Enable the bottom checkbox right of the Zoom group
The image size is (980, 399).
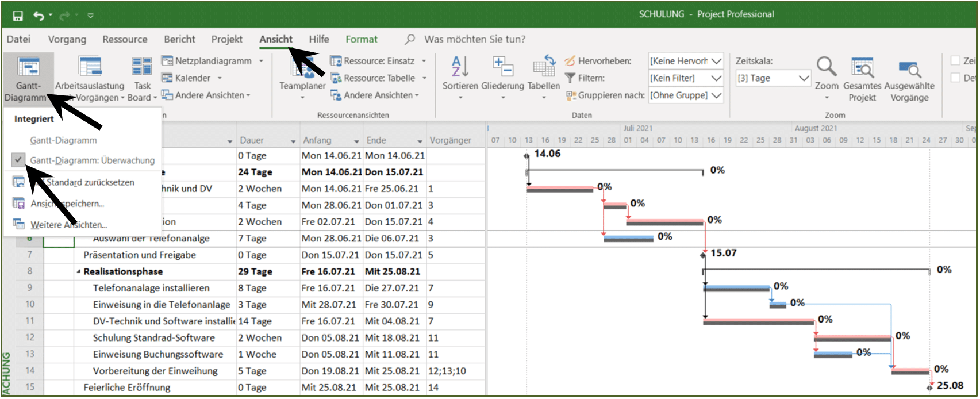(955, 78)
